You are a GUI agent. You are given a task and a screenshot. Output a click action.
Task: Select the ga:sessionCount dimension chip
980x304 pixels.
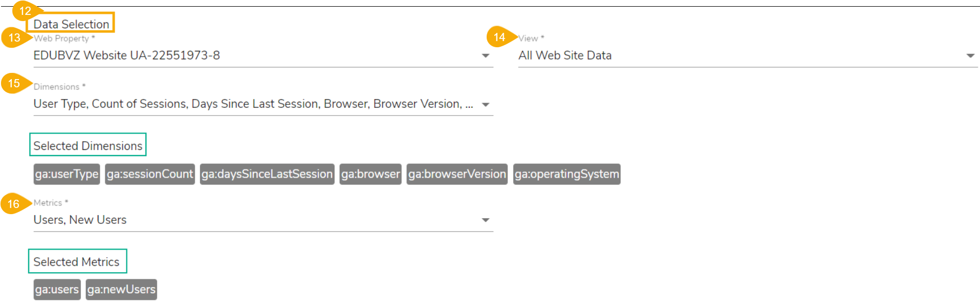(x=150, y=174)
